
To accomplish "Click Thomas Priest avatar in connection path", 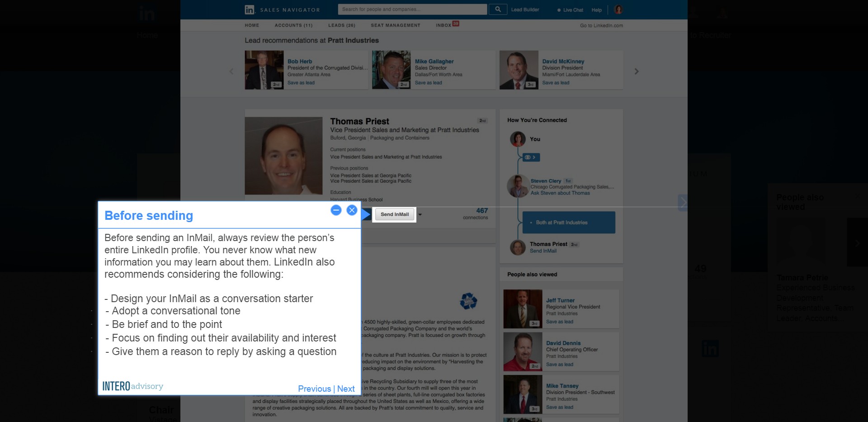I will point(518,247).
